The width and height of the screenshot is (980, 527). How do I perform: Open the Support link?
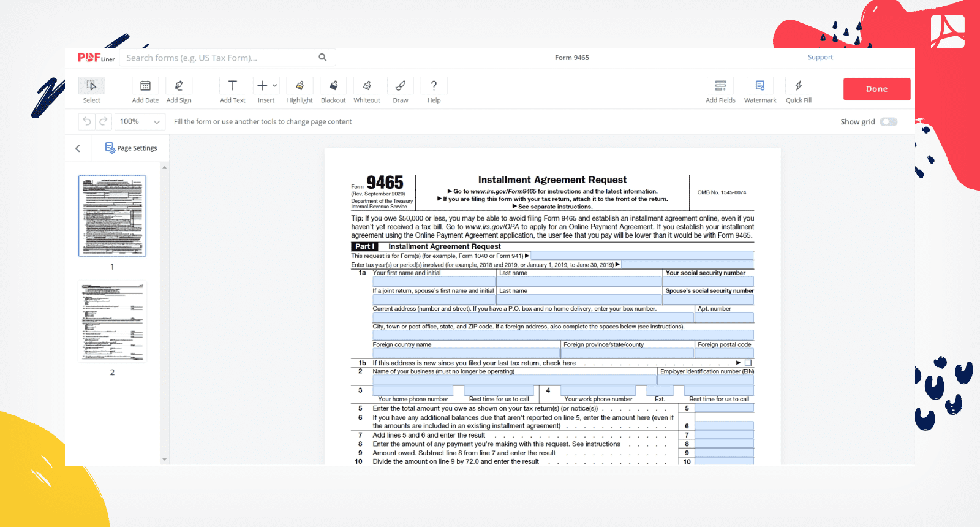tap(820, 57)
